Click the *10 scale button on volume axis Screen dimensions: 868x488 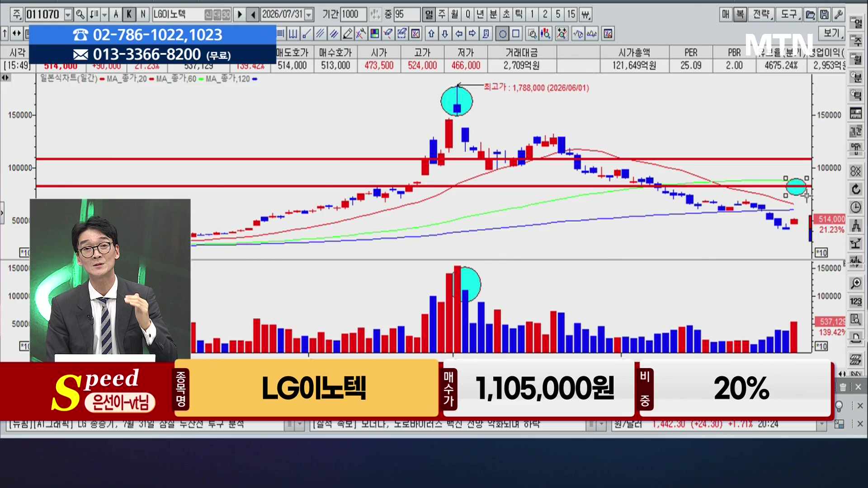click(x=821, y=347)
